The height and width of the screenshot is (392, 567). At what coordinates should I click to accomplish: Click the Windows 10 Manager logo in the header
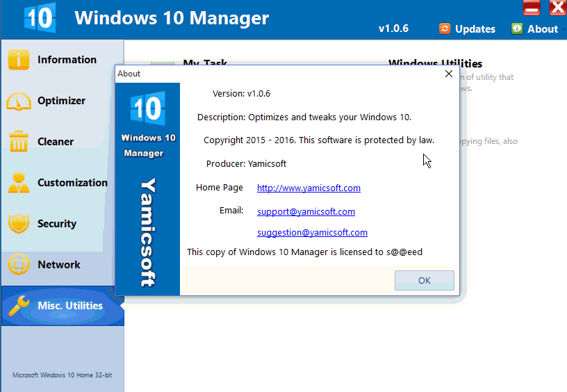39,18
